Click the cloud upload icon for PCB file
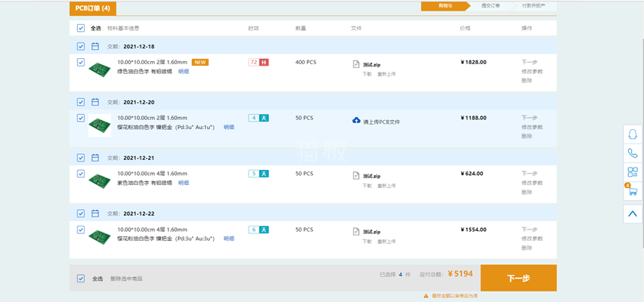The height and width of the screenshot is (302, 644). pyautogui.click(x=357, y=121)
